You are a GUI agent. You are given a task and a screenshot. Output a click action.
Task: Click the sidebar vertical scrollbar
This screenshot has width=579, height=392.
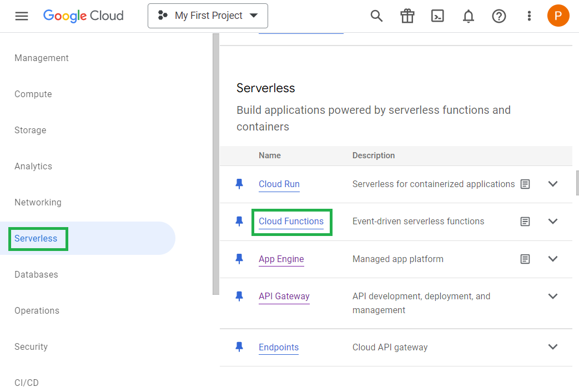coord(216,164)
